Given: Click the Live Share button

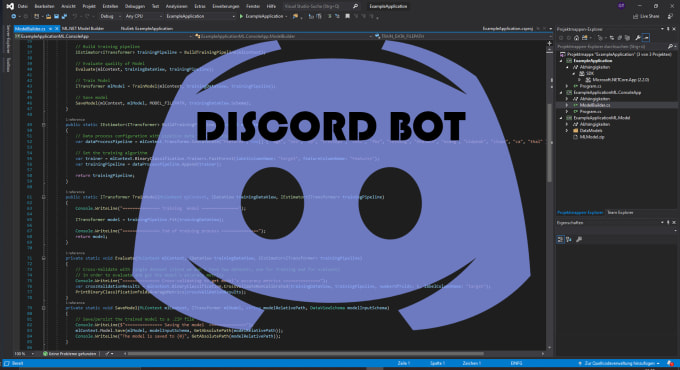Looking at the screenshot, I should tap(646, 16).
